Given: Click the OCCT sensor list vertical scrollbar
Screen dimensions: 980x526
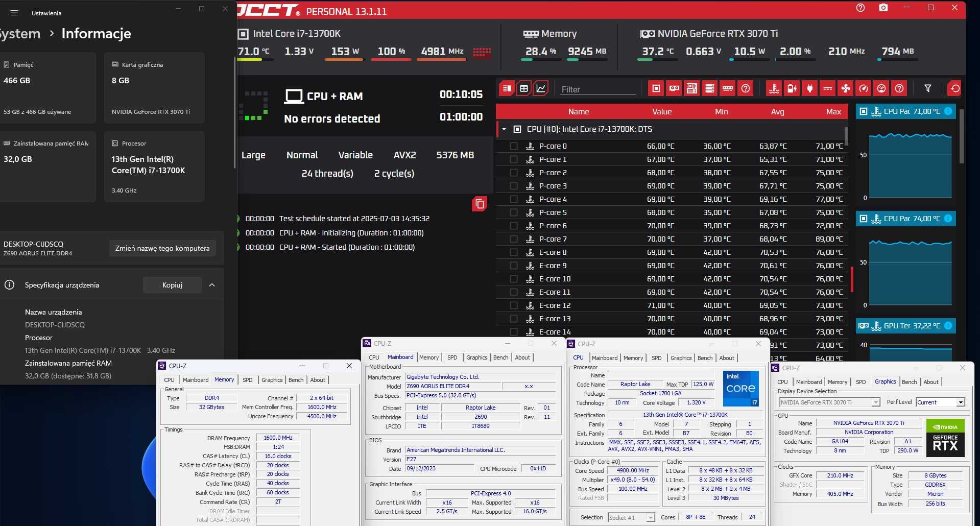Looking at the screenshot, I should point(846,136).
